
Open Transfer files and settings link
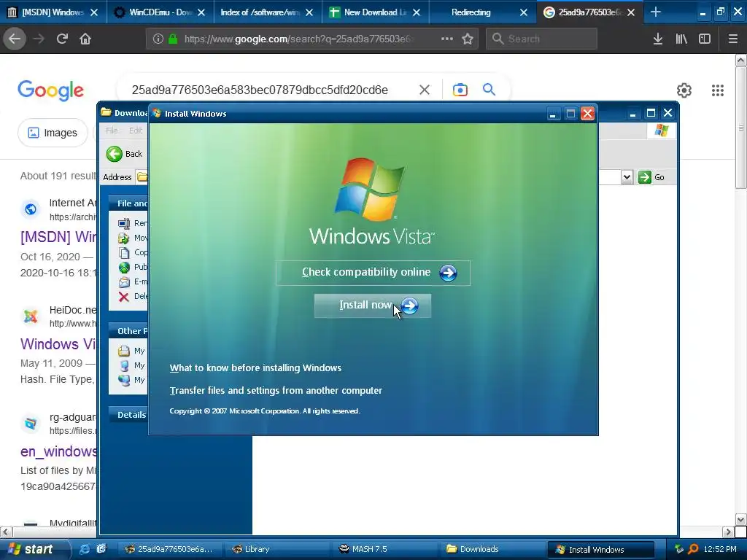point(276,391)
